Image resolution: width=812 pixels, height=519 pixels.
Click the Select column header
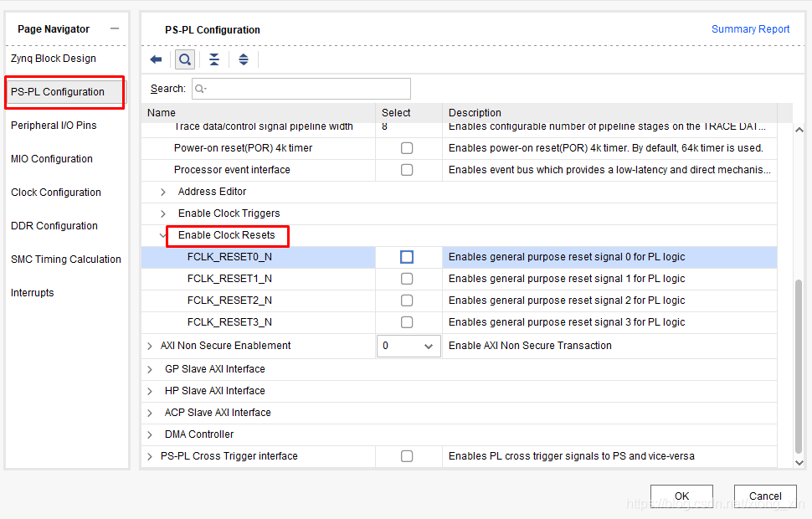409,112
